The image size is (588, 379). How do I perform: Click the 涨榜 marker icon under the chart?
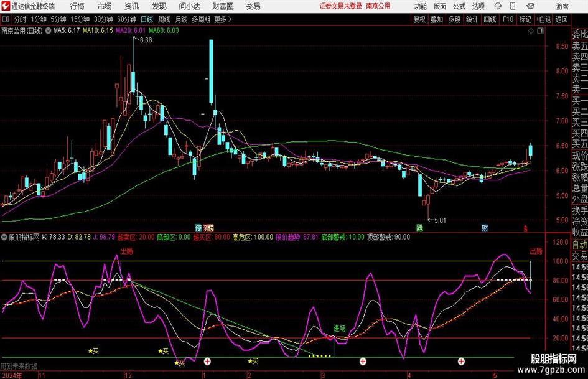pos(208,228)
